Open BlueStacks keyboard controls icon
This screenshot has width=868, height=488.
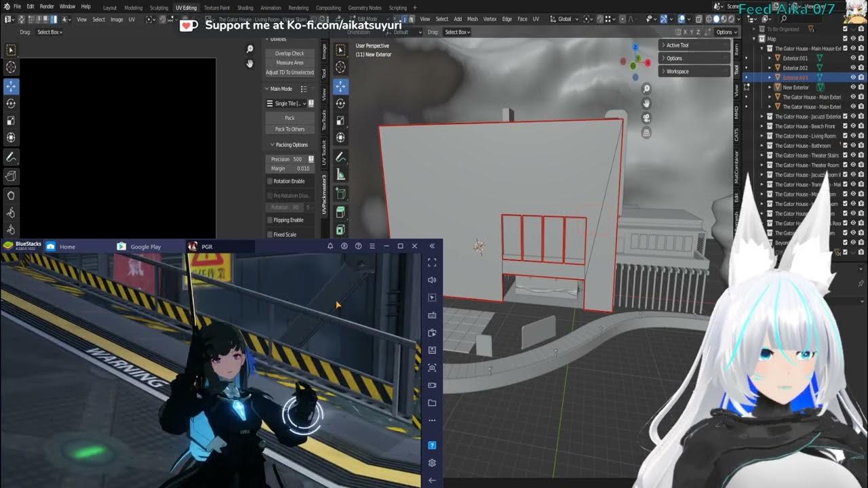432,315
